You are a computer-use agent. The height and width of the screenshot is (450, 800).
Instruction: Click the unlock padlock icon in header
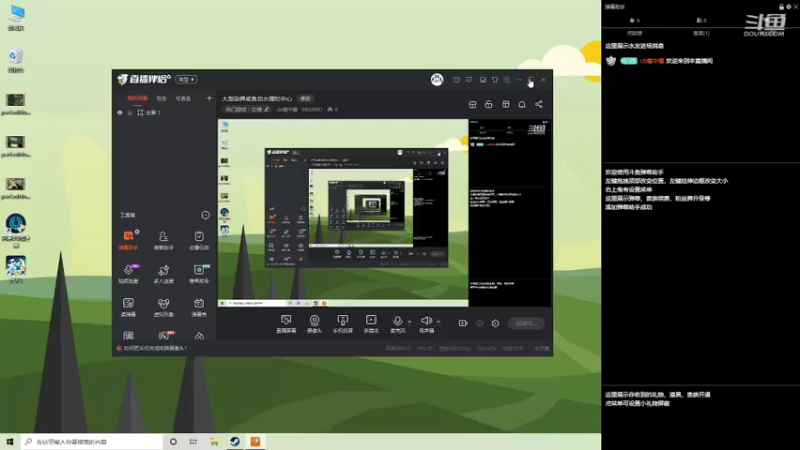pyautogui.click(x=489, y=104)
